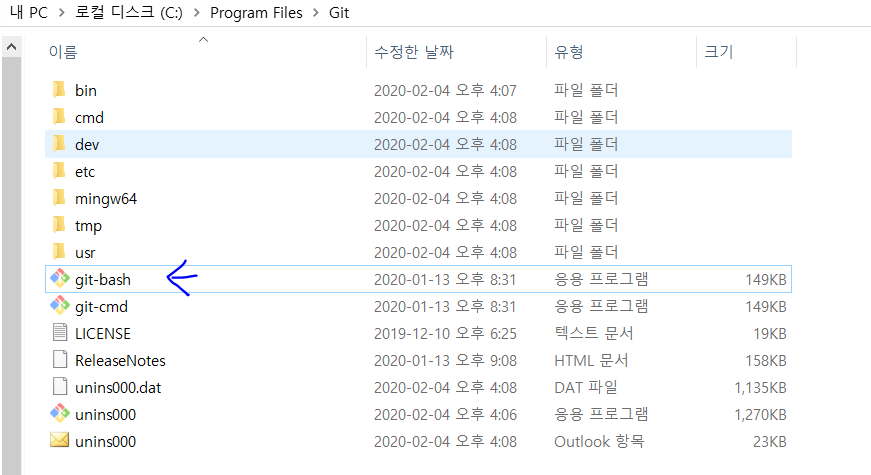Image resolution: width=871 pixels, height=475 pixels.
Task: Go to 로컬 디스크 (C:) breadcrumb
Action: click(129, 12)
